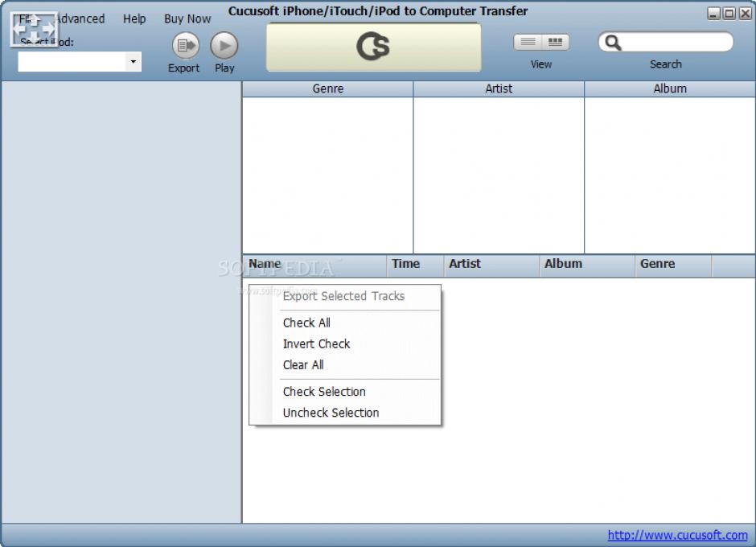
Task: Click the Genre browser column header
Action: [328, 88]
